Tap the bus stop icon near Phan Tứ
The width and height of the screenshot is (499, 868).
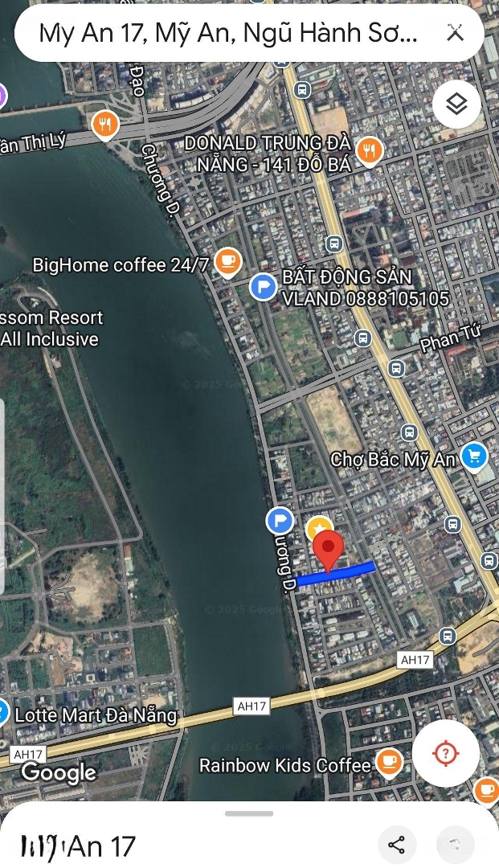pos(396,367)
